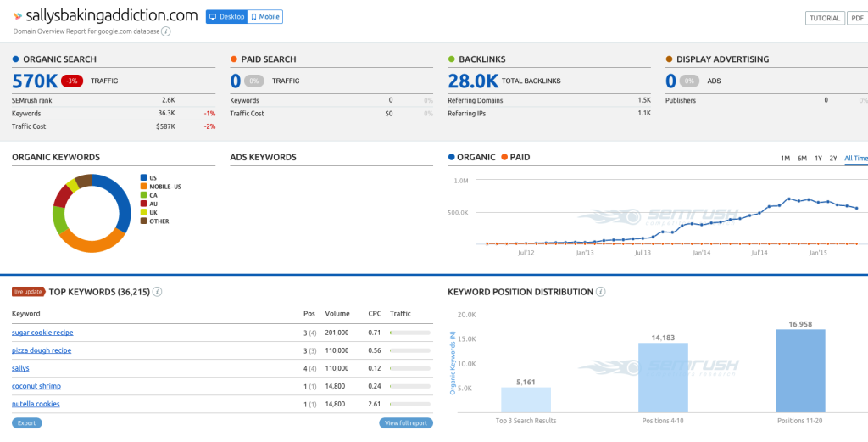This screenshot has height=442, width=868.
Task: Click the sugar cookie recipe traffic bar
Action: tap(410, 333)
